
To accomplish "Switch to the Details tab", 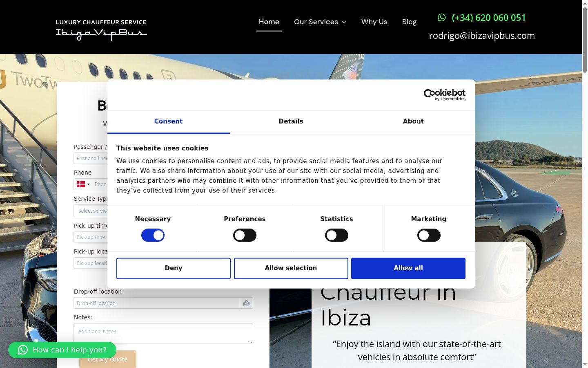I will click(291, 121).
